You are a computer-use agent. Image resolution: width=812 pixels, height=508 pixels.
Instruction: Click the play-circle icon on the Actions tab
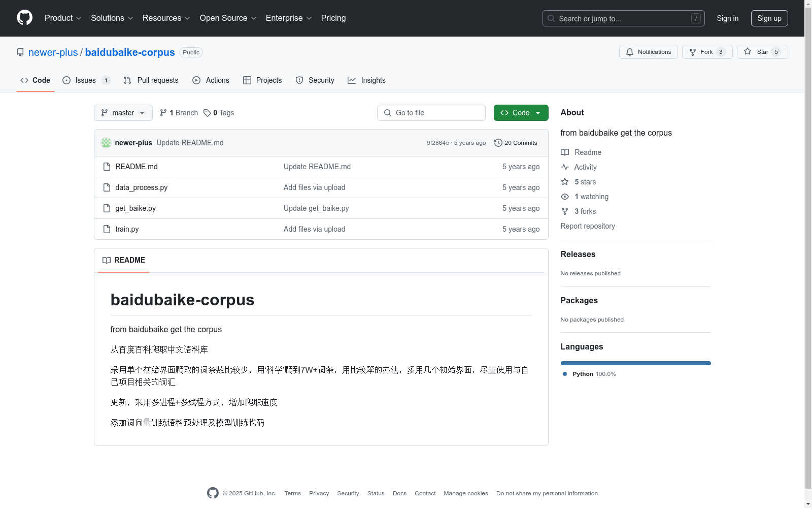(196, 80)
